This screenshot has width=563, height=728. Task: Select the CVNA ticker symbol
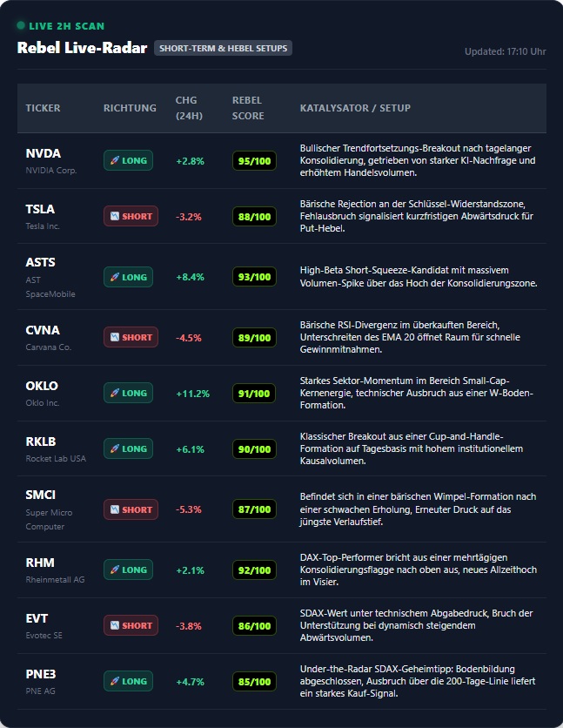tap(43, 330)
